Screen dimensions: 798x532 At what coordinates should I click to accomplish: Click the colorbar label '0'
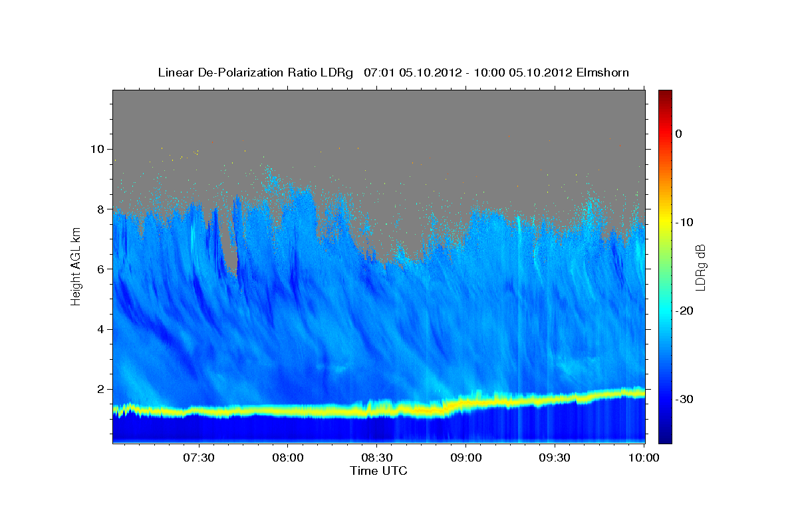coord(679,134)
